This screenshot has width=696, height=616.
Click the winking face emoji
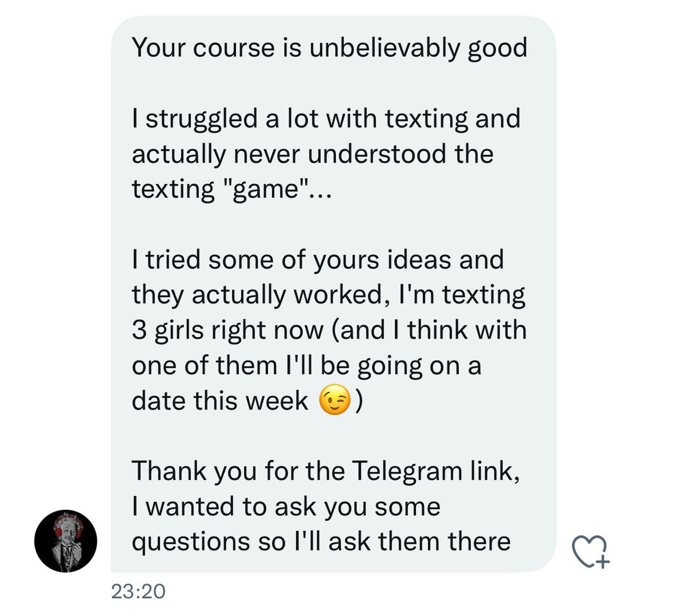[335, 401]
